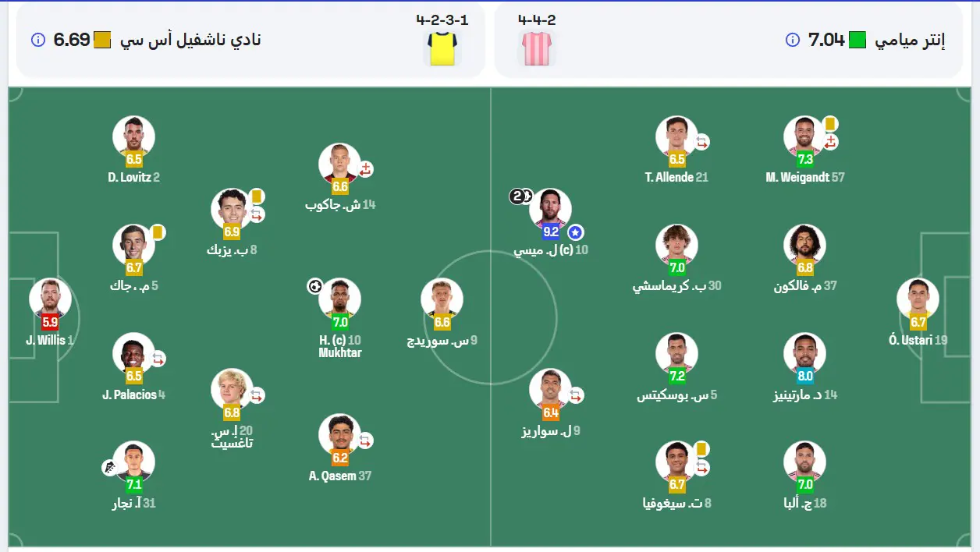Viewport: 980px width, 552px height.
Task: Click the 8.0 rating badge of player 14
Action: [x=804, y=376]
